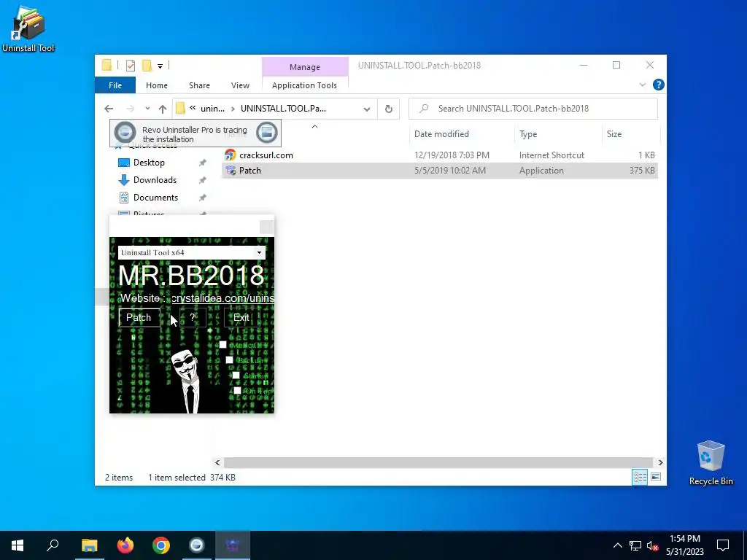Image resolution: width=747 pixels, height=560 pixels.
Task: Click the question mark button in patcher
Action: (193, 318)
